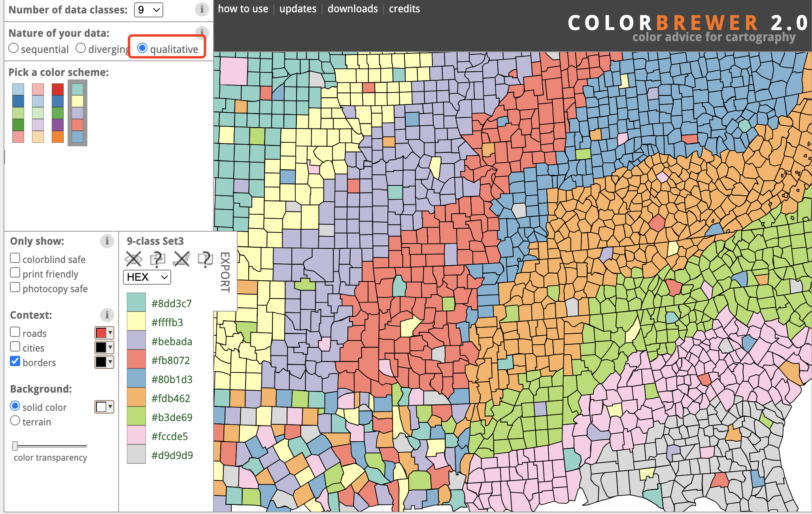Select the sequential radio button
Screen dimensions: 812x514
point(13,48)
